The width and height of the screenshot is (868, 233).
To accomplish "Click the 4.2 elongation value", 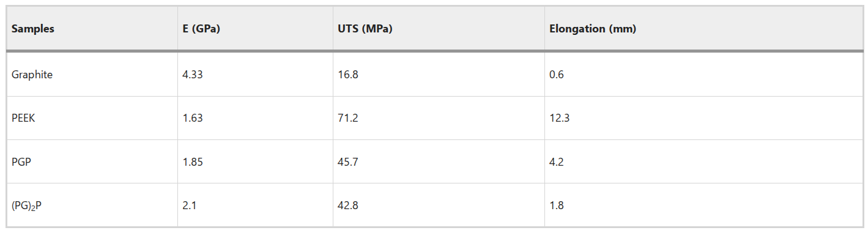I will tap(557, 162).
